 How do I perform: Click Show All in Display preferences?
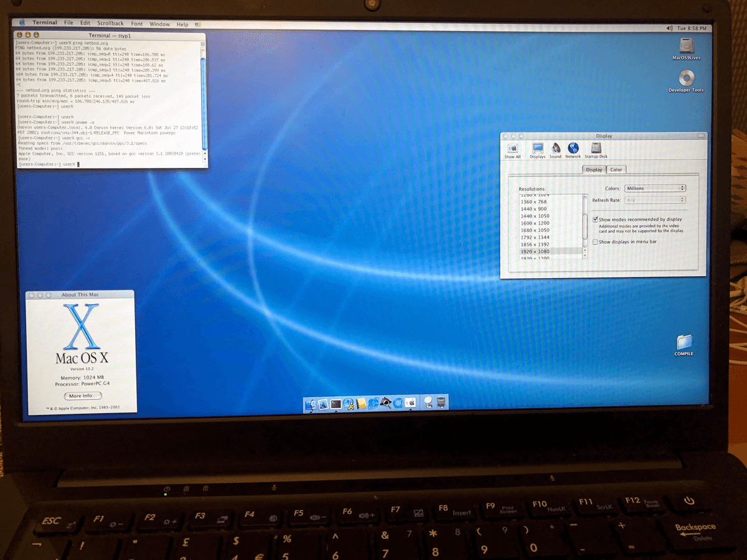[x=512, y=148]
